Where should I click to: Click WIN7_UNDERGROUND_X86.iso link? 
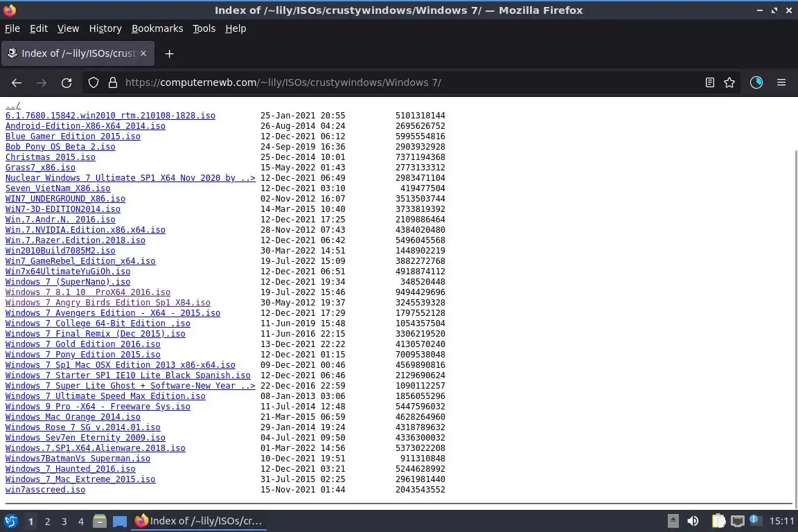[x=65, y=199]
